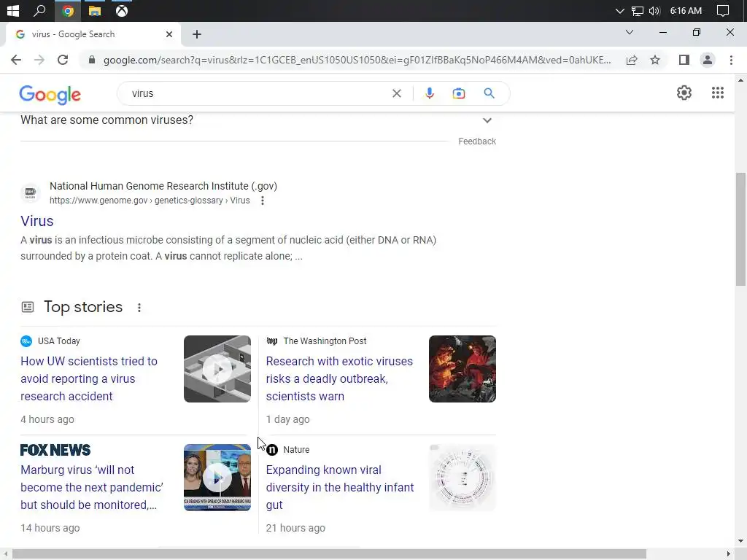The image size is (747, 560).
Task: Click the 'USA Today' source label
Action: [58, 341]
